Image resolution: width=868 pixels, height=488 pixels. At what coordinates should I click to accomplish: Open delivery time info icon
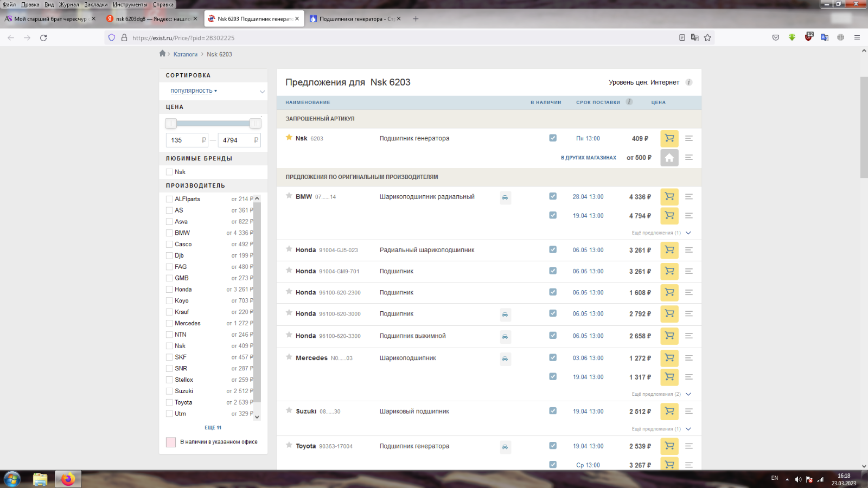tap(629, 102)
